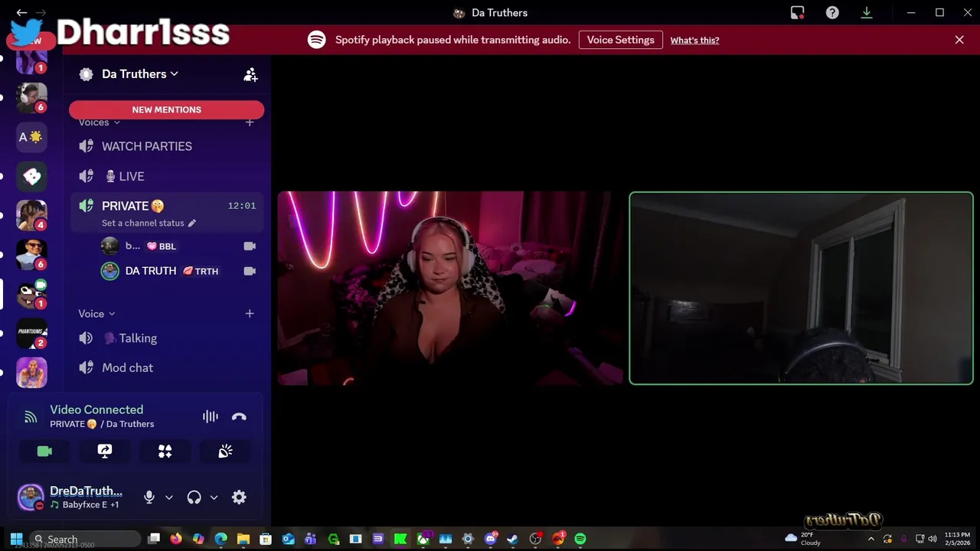Click camera icon next to DA TRUTH
Screen dimensions: 980x551
pos(250,271)
